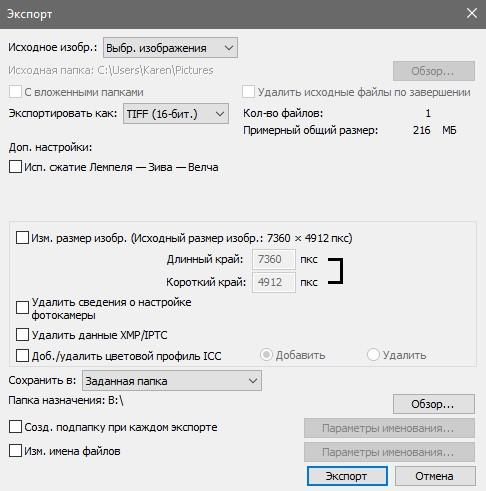Select the Удалить radio button
The height and width of the screenshot is (491, 486).
373,355
